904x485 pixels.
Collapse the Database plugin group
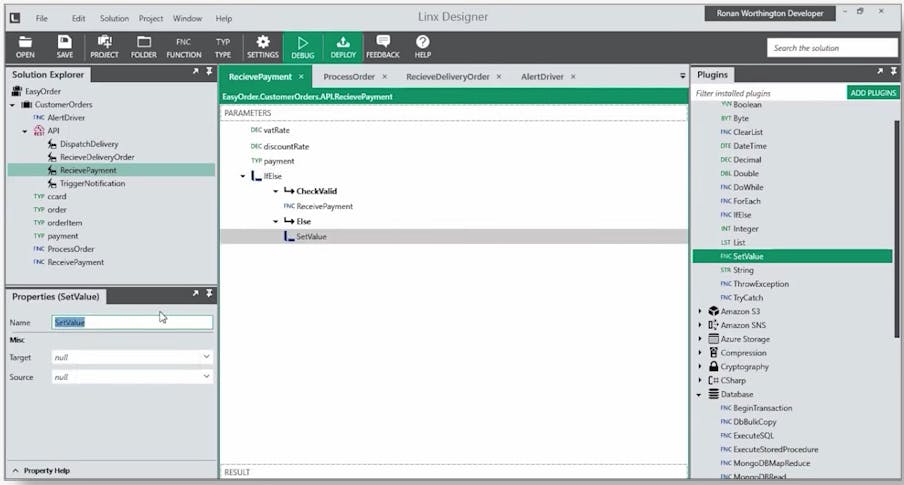click(699, 395)
